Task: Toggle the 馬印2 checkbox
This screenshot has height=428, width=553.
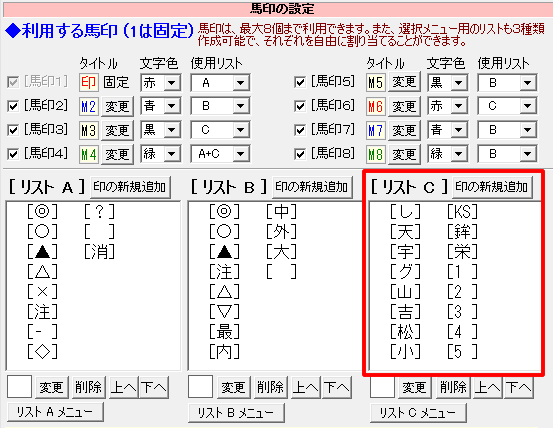Action: click(x=13, y=106)
